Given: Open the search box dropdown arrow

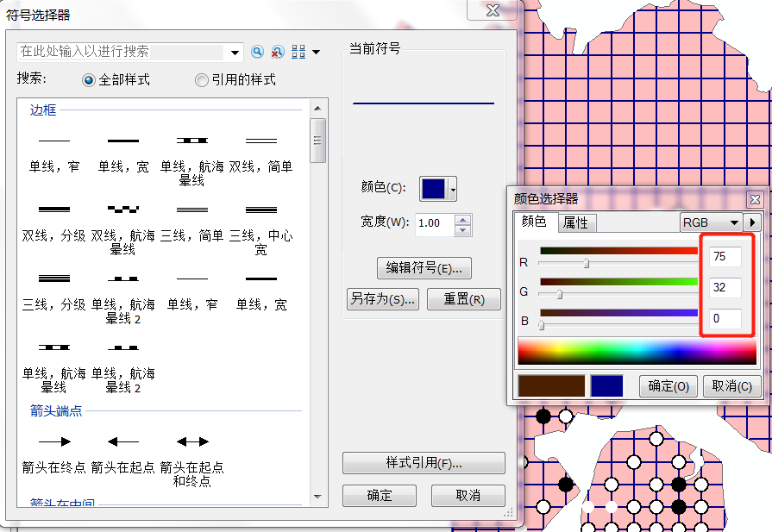Looking at the screenshot, I should click(x=237, y=52).
